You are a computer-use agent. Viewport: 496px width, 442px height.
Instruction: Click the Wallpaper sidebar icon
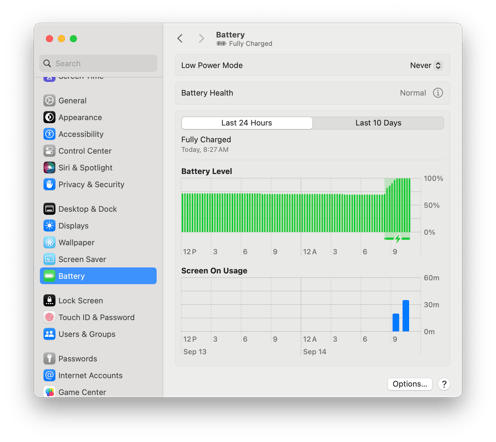(x=49, y=242)
